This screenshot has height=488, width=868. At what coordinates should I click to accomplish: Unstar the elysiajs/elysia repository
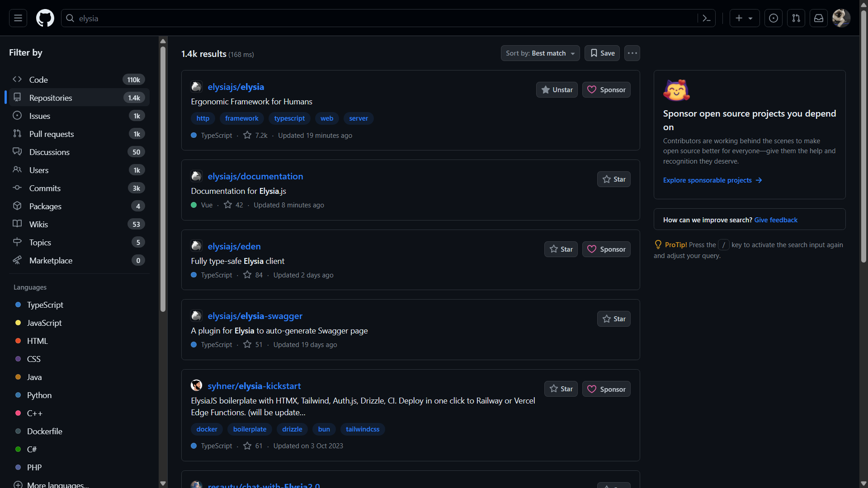[557, 90]
